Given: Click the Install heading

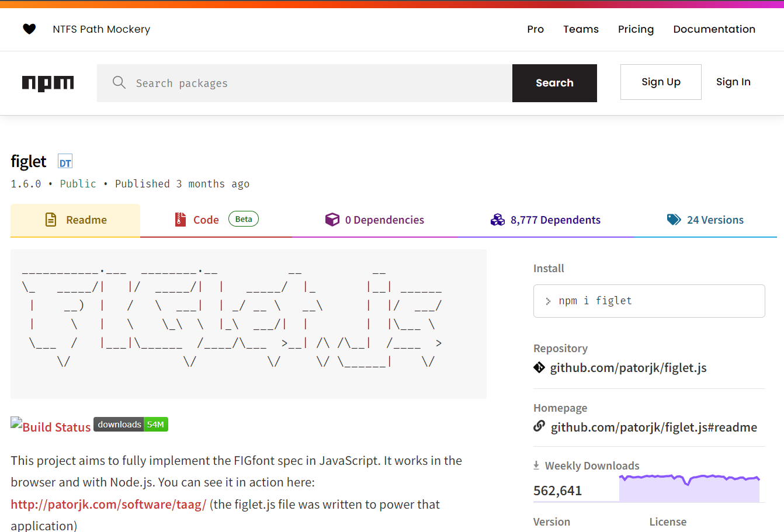Looking at the screenshot, I should point(549,268).
